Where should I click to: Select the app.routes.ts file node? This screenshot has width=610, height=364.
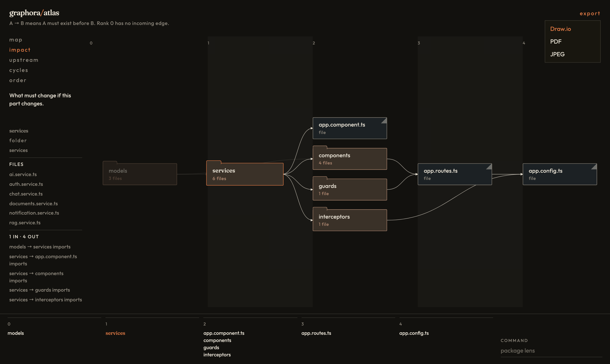[x=455, y=174]
